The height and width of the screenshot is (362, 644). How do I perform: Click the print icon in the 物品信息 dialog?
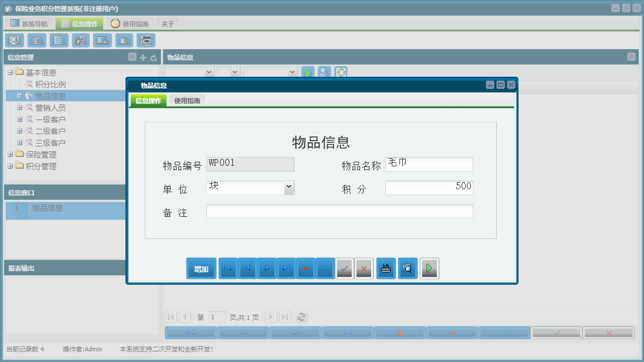(385, 268)
